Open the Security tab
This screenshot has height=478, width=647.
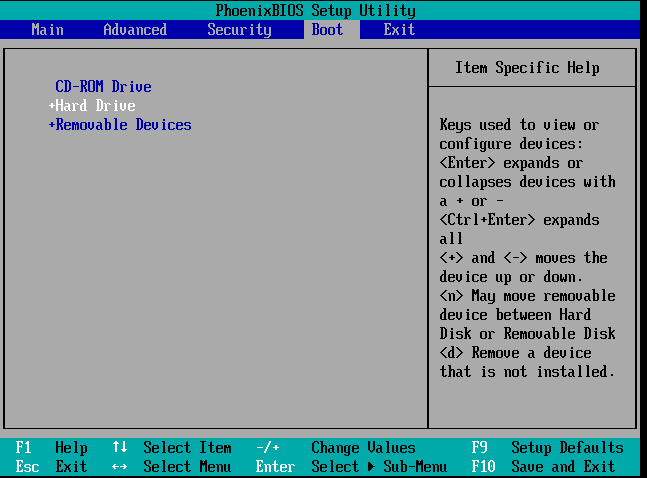(239, 30)
